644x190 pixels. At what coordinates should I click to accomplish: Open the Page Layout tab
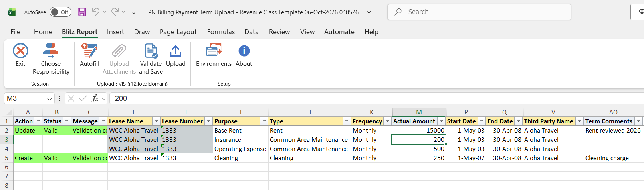178,32
